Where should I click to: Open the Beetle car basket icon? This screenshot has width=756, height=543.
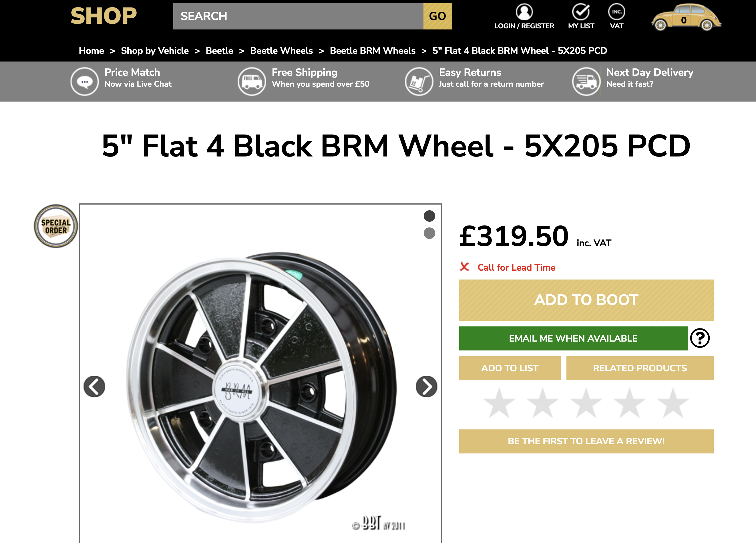click(x=686, y=18)
